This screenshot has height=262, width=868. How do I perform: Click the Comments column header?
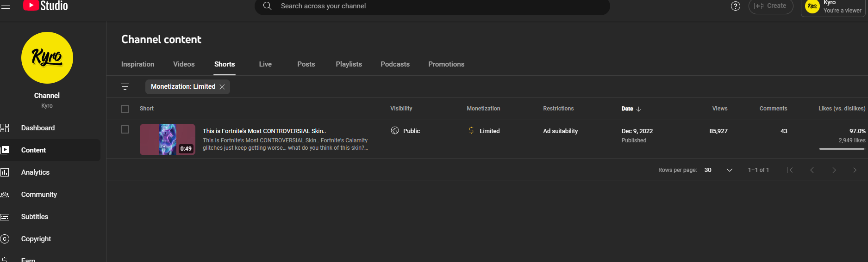(773, 109)
